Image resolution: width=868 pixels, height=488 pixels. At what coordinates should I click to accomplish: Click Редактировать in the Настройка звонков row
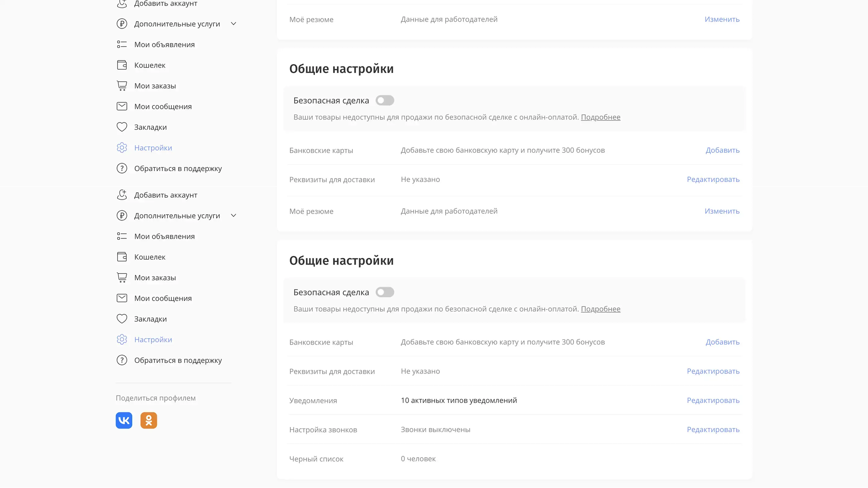point(713,429)
